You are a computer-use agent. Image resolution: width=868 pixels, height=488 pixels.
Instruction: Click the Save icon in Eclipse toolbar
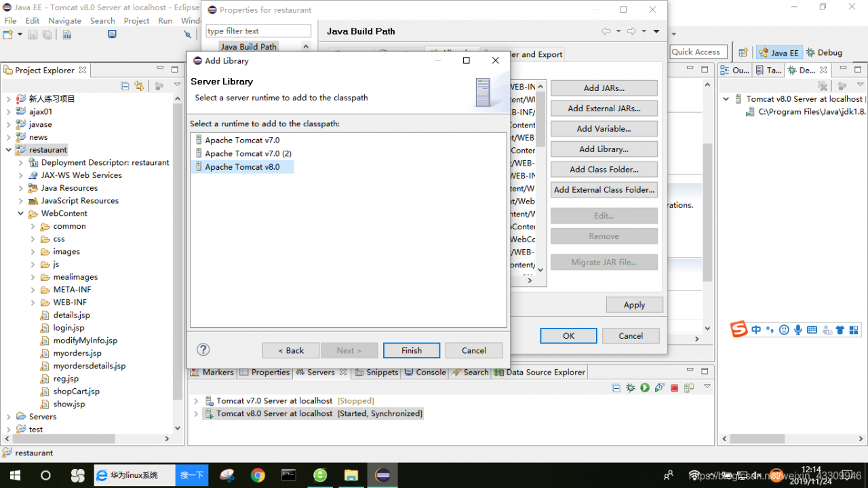tap(33, 34)
